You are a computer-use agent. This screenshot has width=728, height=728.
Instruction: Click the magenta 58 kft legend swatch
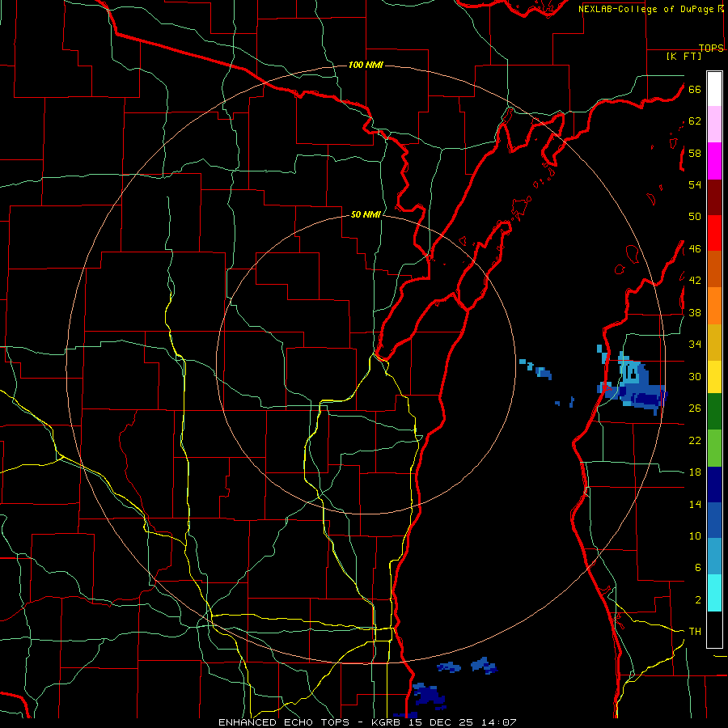(714, 161)
